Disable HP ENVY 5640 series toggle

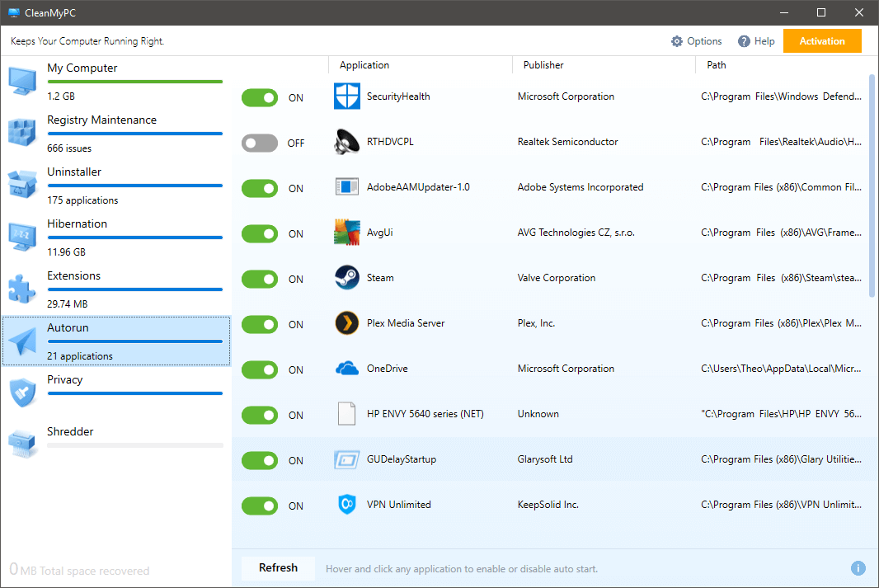[260, 416]
